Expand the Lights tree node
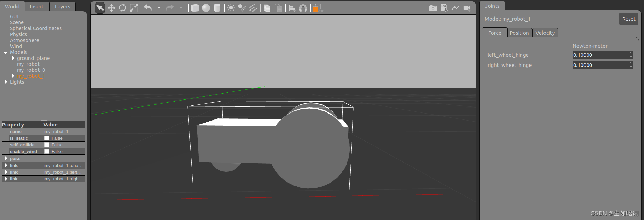 click(6, 82)
